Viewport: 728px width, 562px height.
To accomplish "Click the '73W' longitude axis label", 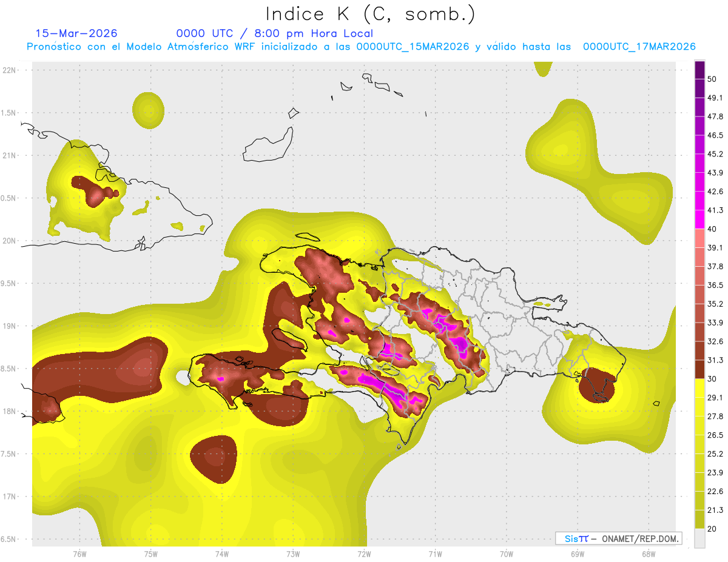I will pos(293,554).
